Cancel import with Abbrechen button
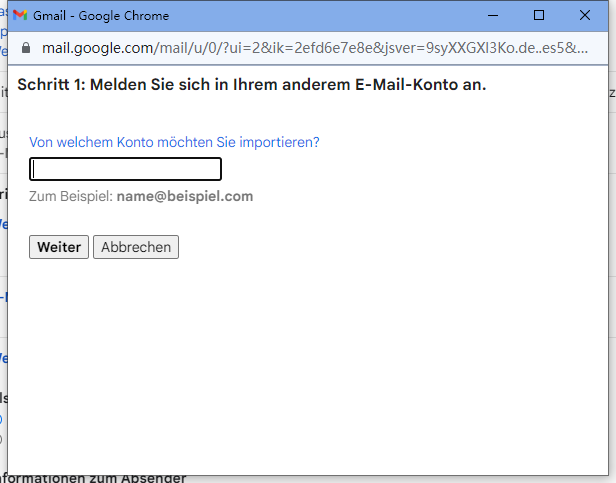Image resolution: width=616 pixels, height=483 pixels. click(x=136, y=247)
